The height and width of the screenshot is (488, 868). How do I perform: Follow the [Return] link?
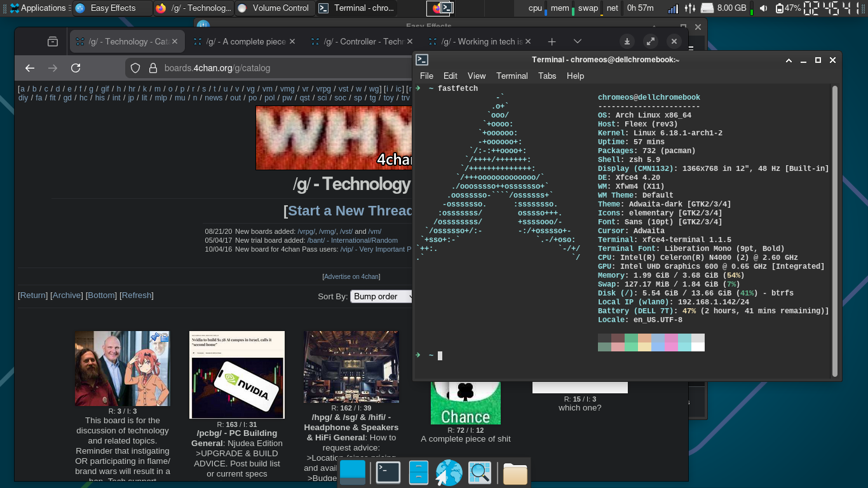pyautogui.click(x=32, y=295)
